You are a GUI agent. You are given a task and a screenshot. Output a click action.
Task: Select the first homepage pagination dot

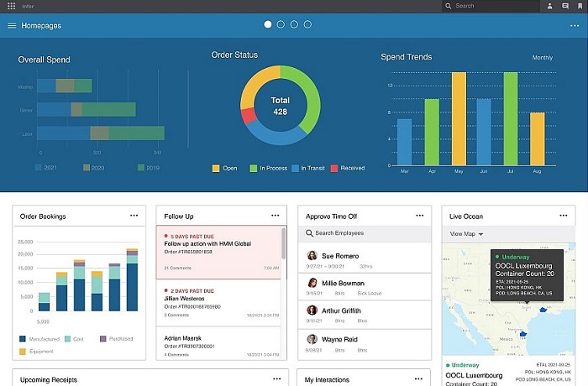pyautogui.click(x=268, y=24)
